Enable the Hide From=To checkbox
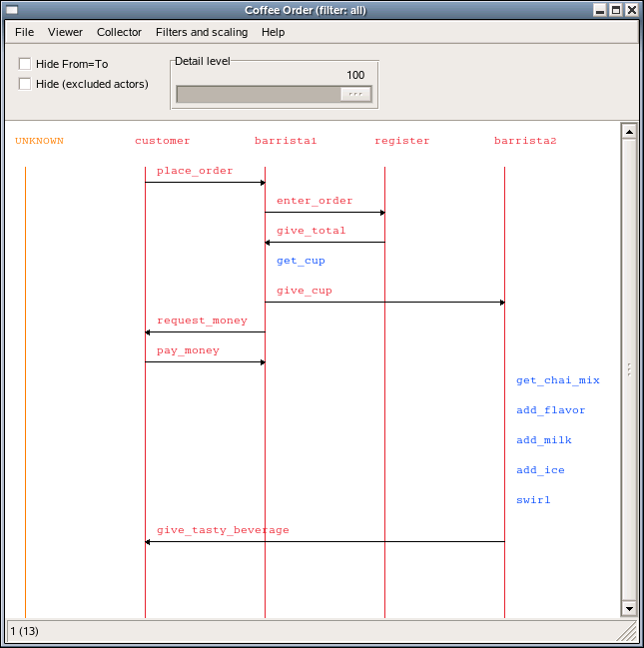Screen dimensions: 644x648 tap(25, 64)
